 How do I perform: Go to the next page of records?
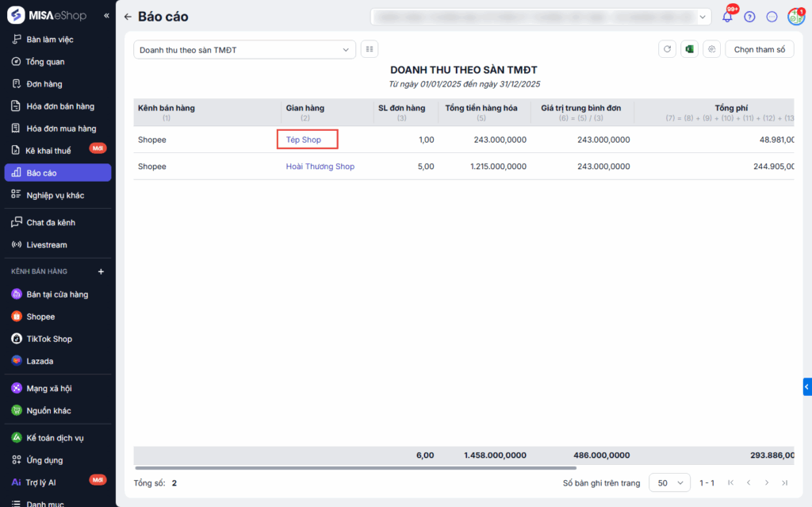[x=767, y=482]
